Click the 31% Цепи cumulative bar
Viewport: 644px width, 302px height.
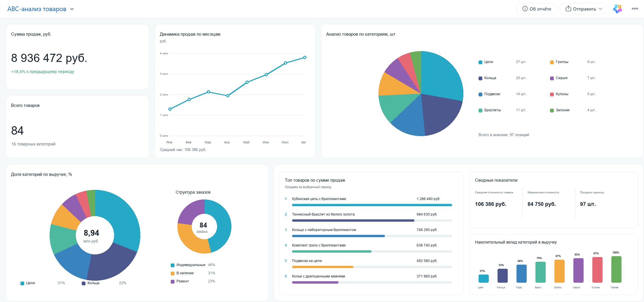(484, 279)
